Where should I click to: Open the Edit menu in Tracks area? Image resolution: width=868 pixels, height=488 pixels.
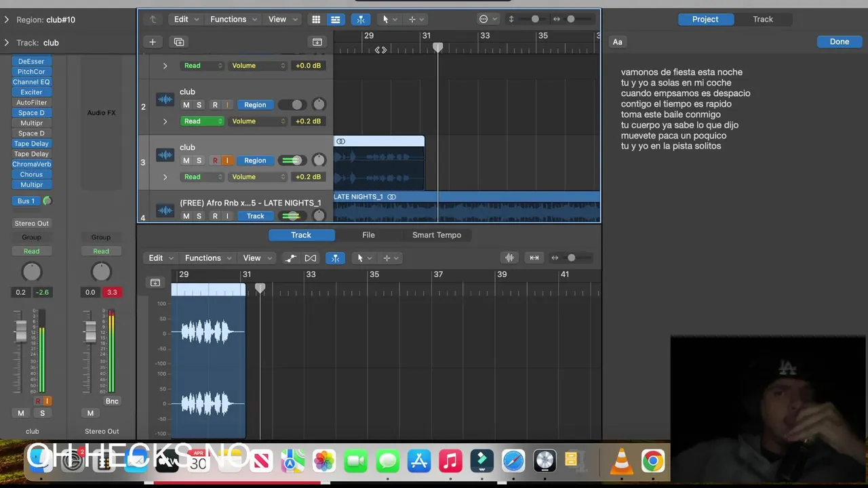(x=184, y=19)
